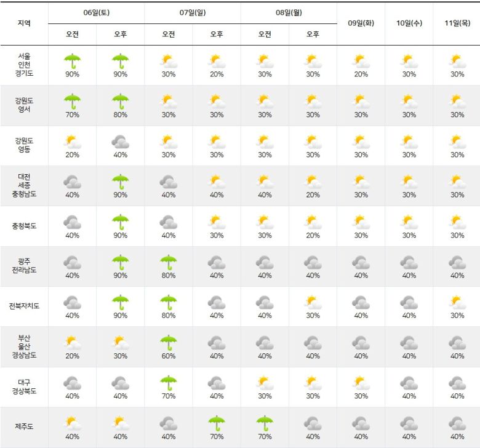Image resolution: width=480 pixels, height=448 pixels.
Task: Click the 제주도 region label
Action: 24,426
